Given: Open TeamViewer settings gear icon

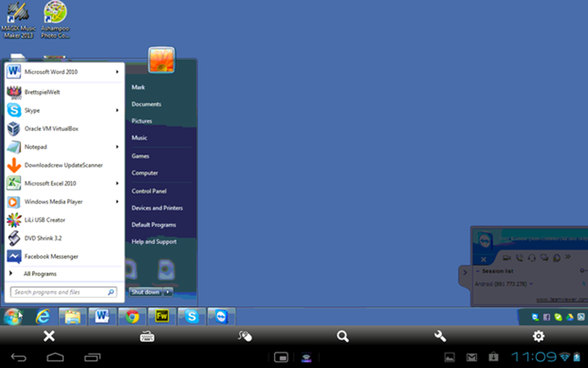Looking at the screenshot, I should pos(539,336).
